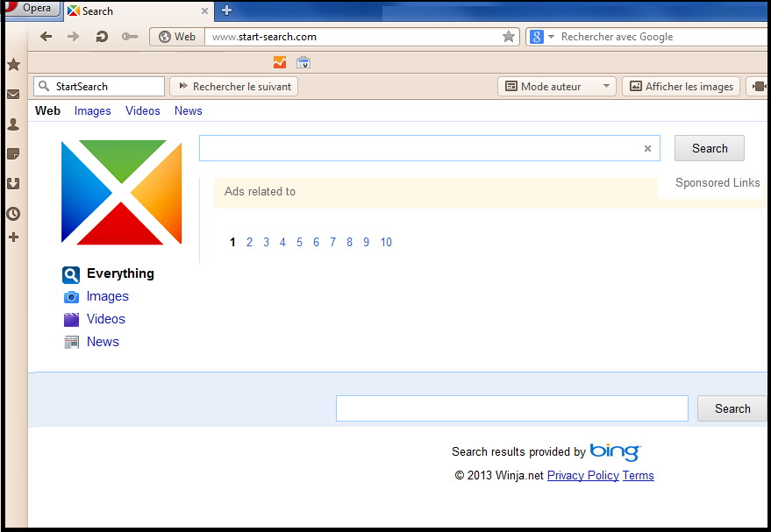Click the StartSearch colorful X logo

coord(121,192)
